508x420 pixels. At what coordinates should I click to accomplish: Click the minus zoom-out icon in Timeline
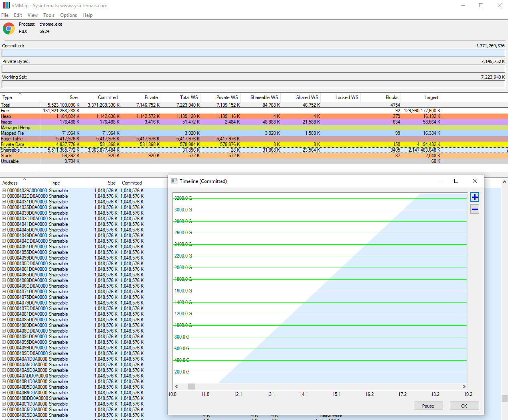coord(475,209)
